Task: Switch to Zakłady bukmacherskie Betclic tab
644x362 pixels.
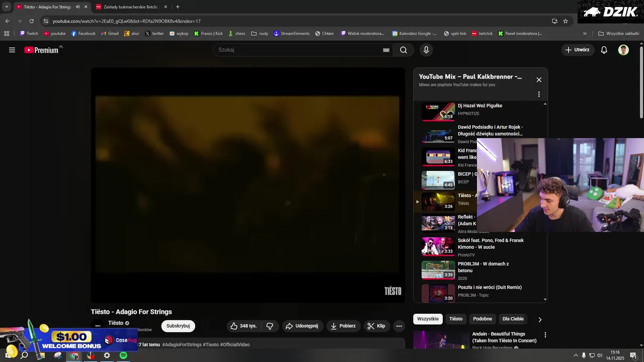Action: tap(130, 7)
